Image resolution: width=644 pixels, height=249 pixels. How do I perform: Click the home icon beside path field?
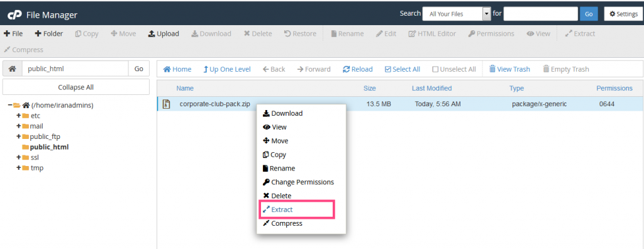pos(13,69)
